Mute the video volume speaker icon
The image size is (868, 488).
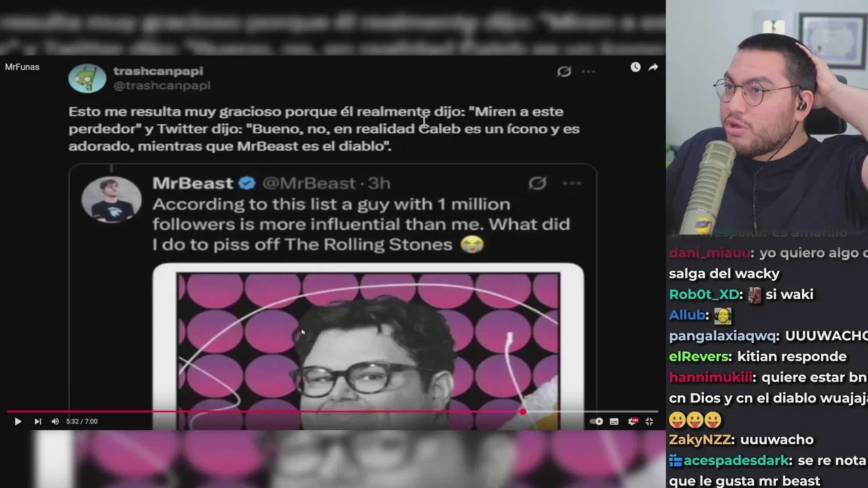[x=55, y=422]
